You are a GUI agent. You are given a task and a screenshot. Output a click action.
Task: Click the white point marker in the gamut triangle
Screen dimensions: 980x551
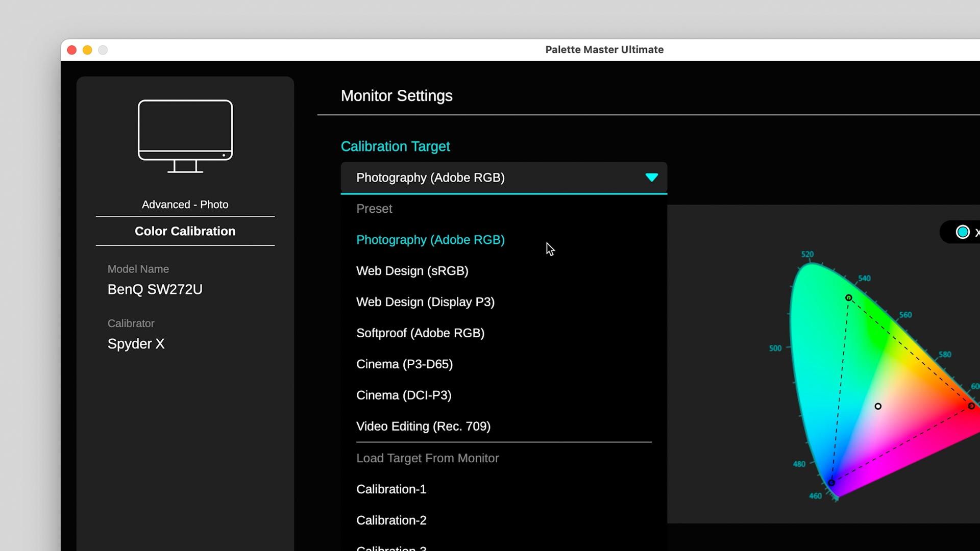[x=877, y=406]
